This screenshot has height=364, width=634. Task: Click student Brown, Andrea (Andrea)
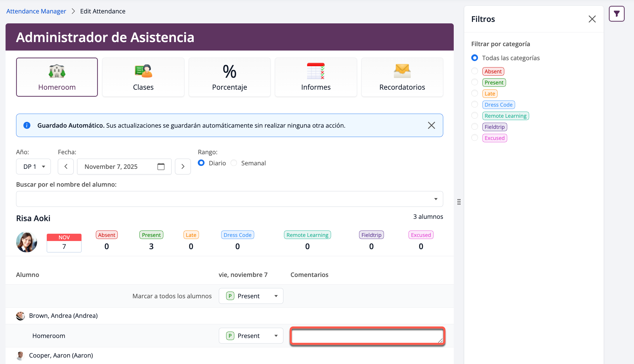pos(63,316)
